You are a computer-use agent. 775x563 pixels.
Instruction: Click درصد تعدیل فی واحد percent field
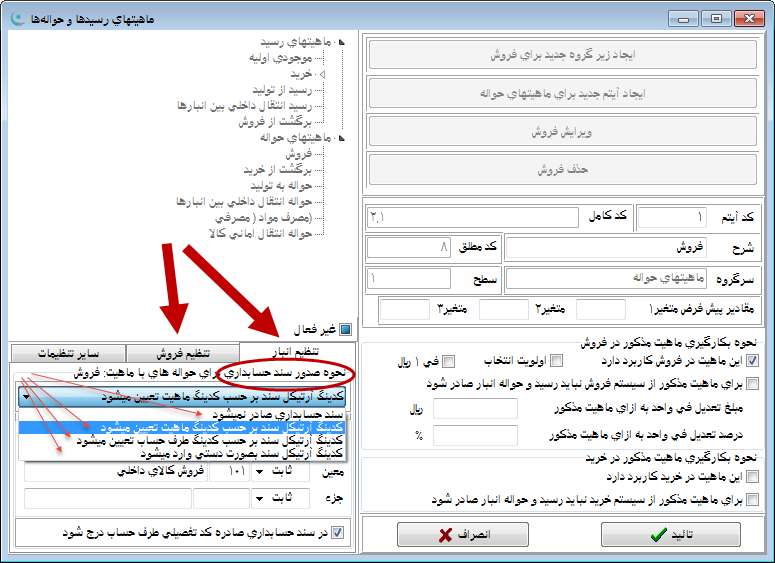pyautogui.click(x=475, y=435)
